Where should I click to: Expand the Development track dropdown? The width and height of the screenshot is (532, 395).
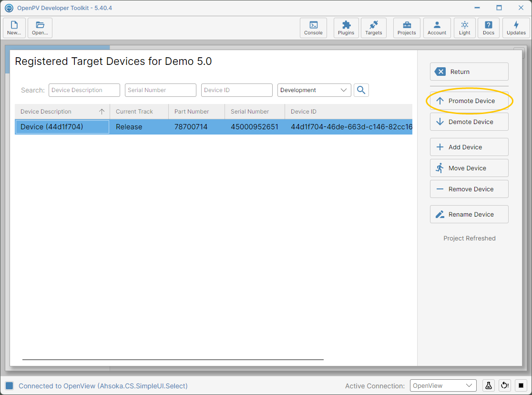tap(314, 90)
